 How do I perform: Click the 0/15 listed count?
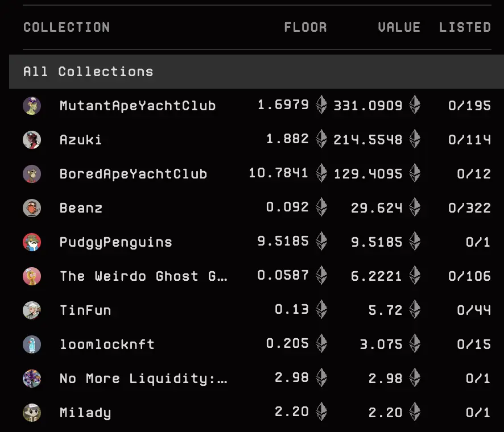pos(474,344)
